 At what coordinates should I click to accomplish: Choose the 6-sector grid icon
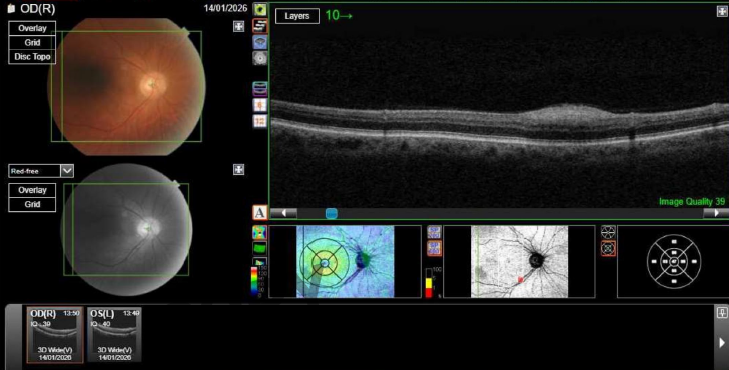click(260, 105)
